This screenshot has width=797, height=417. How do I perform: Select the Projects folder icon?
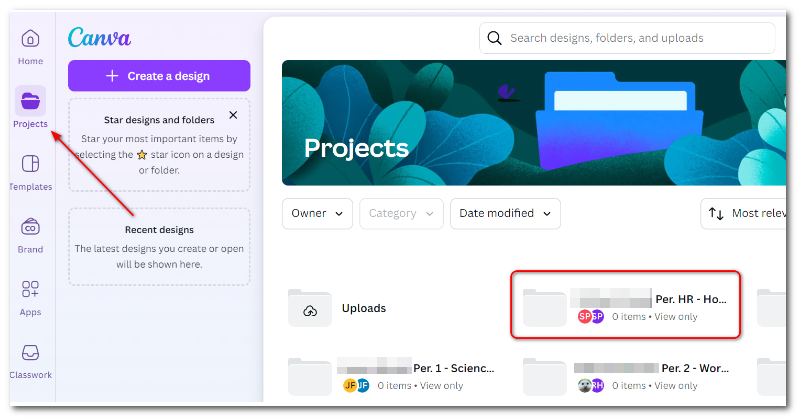[30, 101]
